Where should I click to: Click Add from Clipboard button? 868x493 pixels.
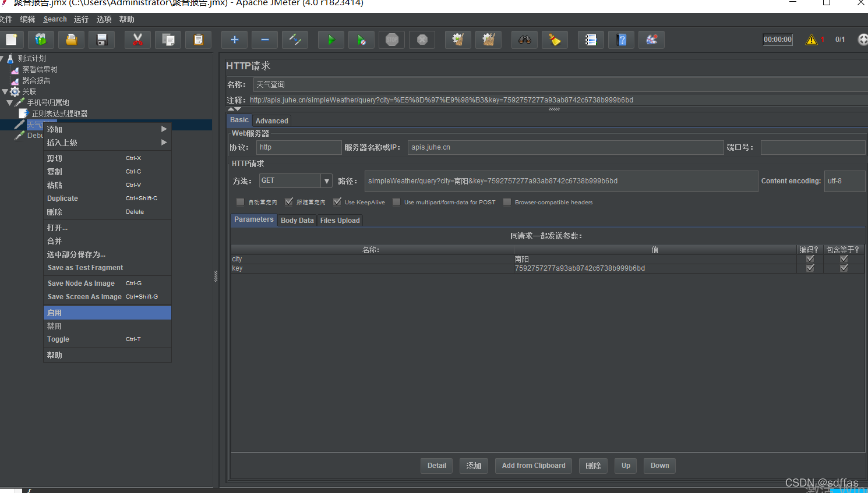[x=534, y=466]
